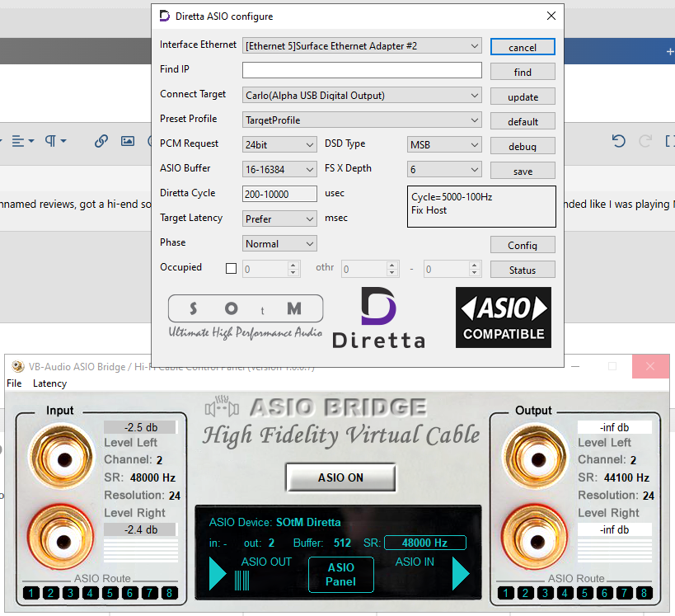This screenshot has width=675, height=616.
Task: Increment the Occupied stepper value
Action: click(293, 265)
